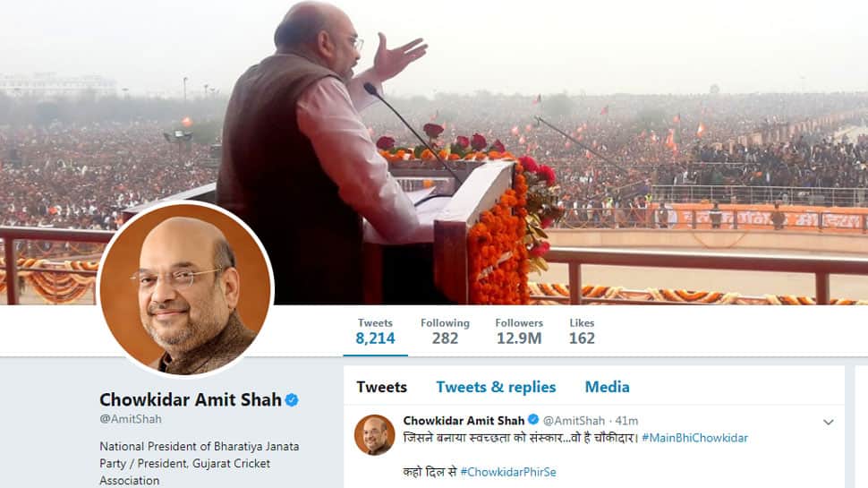Image resolution: width=868 pixels, height=488 pixels.
Task: Select the Tweets timeline tab heading
Action: click(381, 387)
